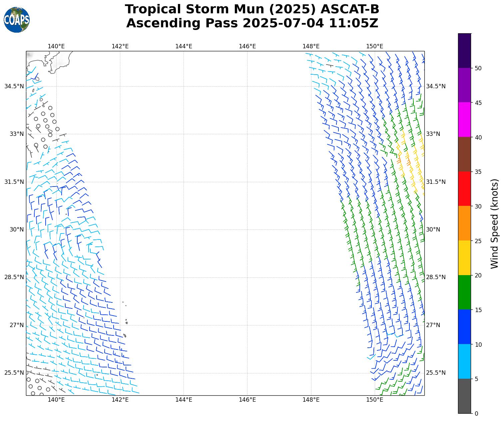
Task: Click the 30°N label on the left axis
Action: 17,229
